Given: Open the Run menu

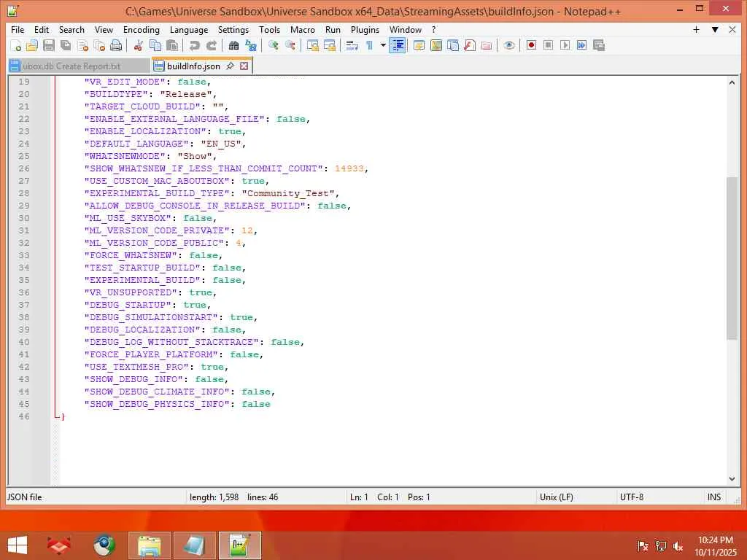Looking at the screenshot, I should [333, 29].
